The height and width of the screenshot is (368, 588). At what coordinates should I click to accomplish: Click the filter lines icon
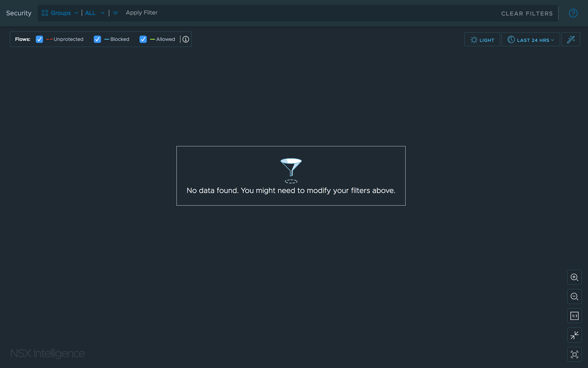pos(115,13)
